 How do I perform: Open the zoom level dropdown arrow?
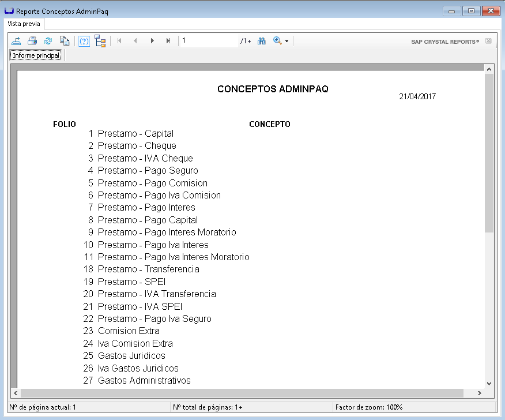[x=287, y=42]
